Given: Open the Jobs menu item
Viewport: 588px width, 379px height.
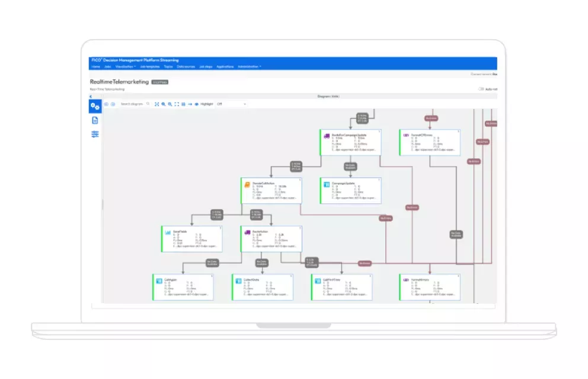Looking at the screenshot, I should coord(107,66).
